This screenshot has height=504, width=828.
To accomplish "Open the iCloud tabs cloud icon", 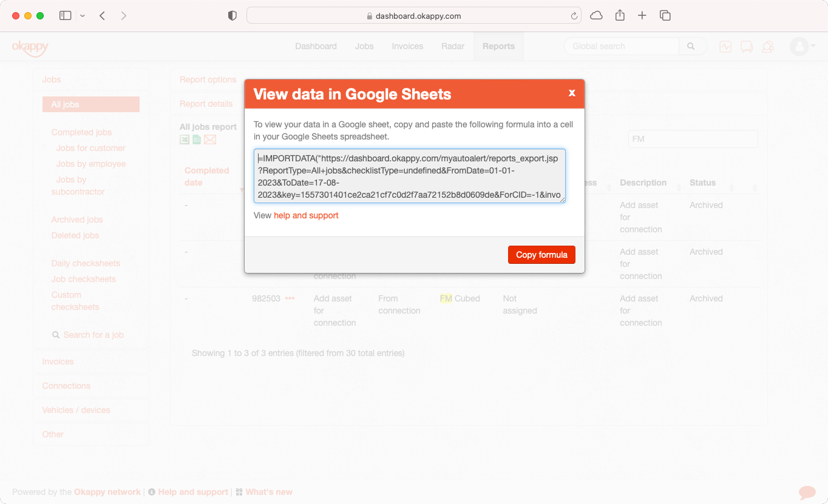I will (596, 16).
